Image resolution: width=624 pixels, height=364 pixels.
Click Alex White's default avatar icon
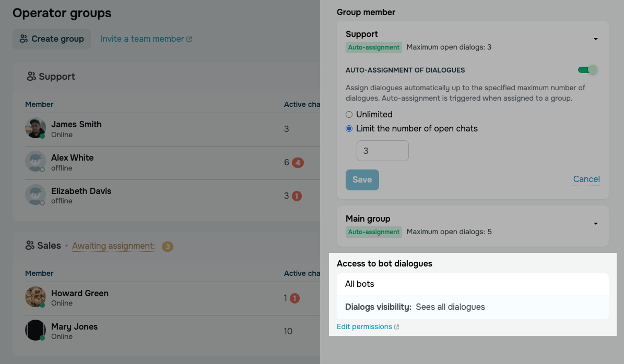[36, 161]
